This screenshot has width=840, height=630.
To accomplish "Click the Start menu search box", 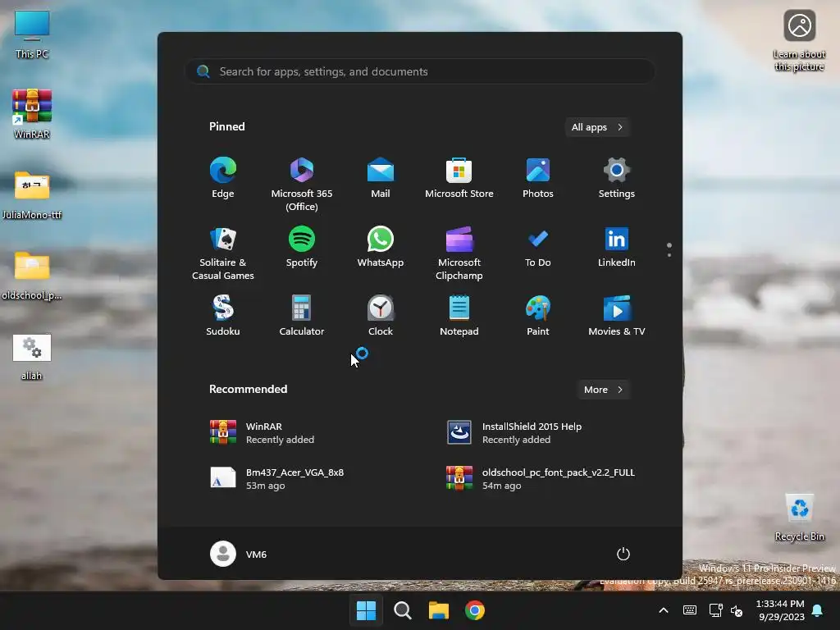I will (420, 71).
